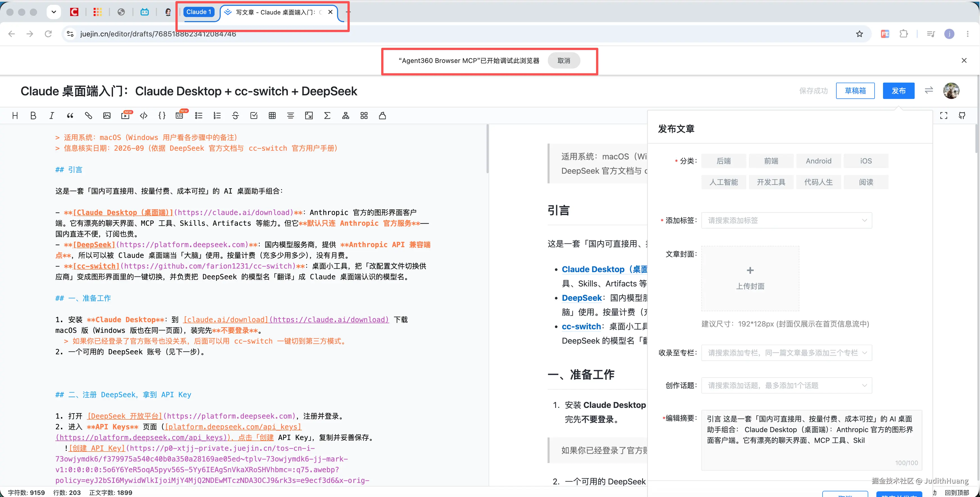
Task: Apply strikethrough formatting
Action: click(x=235, y=116)
